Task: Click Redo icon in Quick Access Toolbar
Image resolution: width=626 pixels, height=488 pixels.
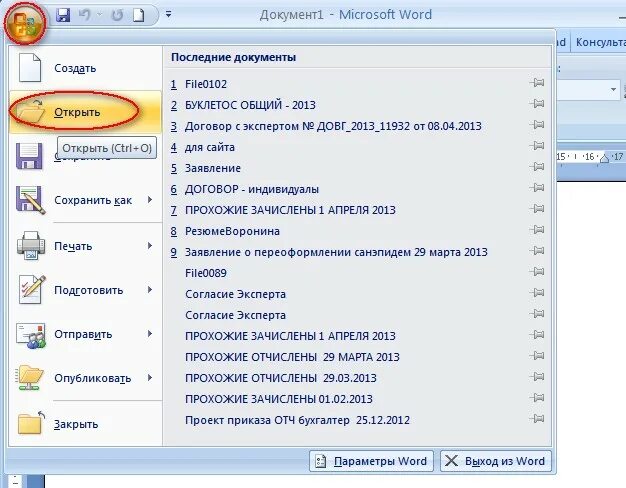Action: [117, 15]
